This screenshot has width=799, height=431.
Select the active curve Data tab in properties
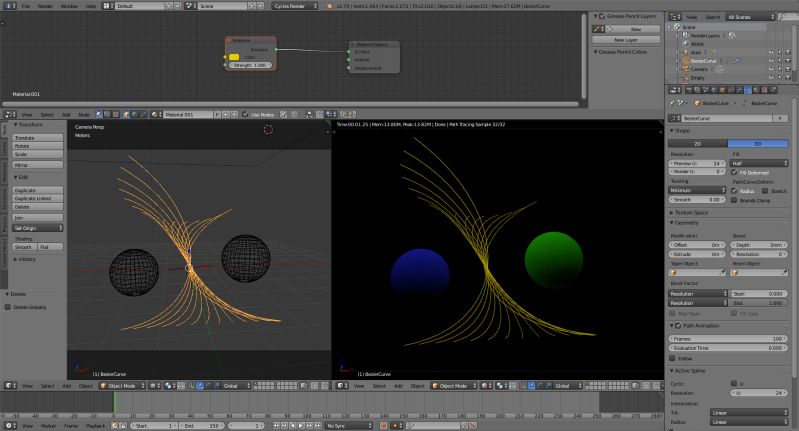748,90
